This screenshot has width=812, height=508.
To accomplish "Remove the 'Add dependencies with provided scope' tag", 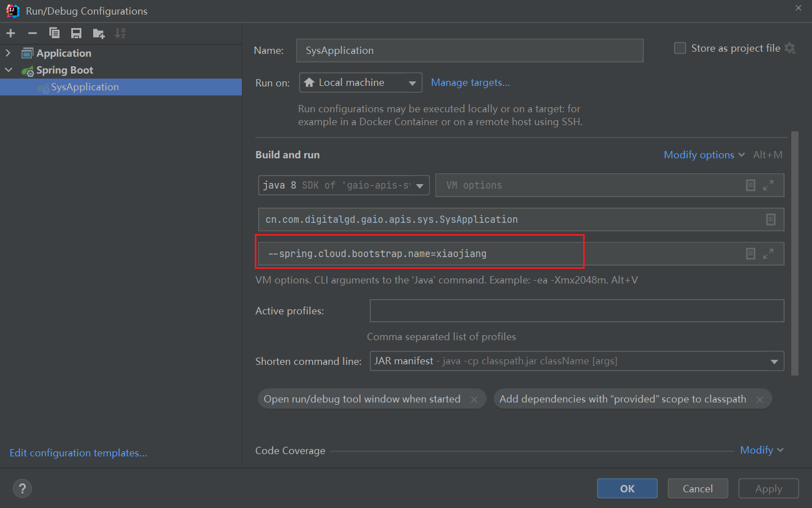I will coord(760,400).
